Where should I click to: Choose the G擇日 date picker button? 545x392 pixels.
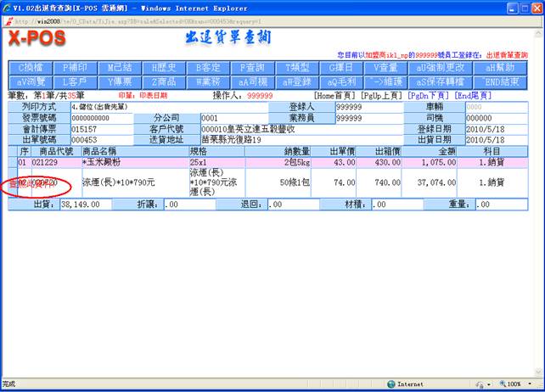coord(340,67)
